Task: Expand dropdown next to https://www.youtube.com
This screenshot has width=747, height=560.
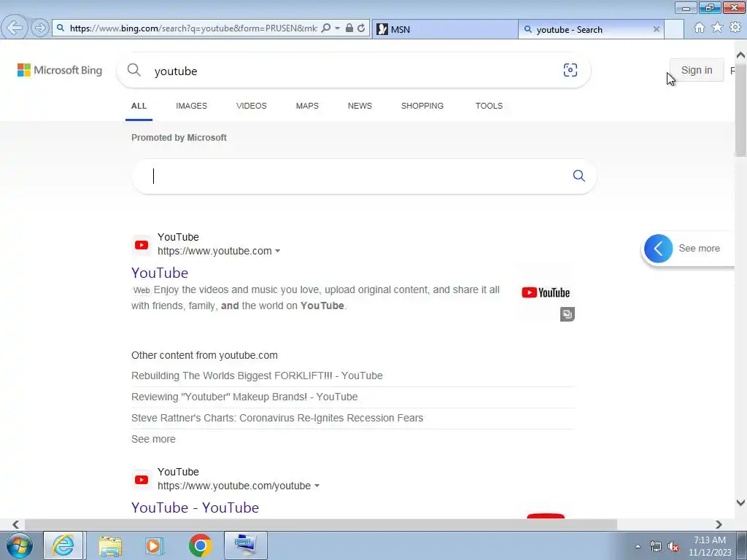Action: click(x=278, y=251)
